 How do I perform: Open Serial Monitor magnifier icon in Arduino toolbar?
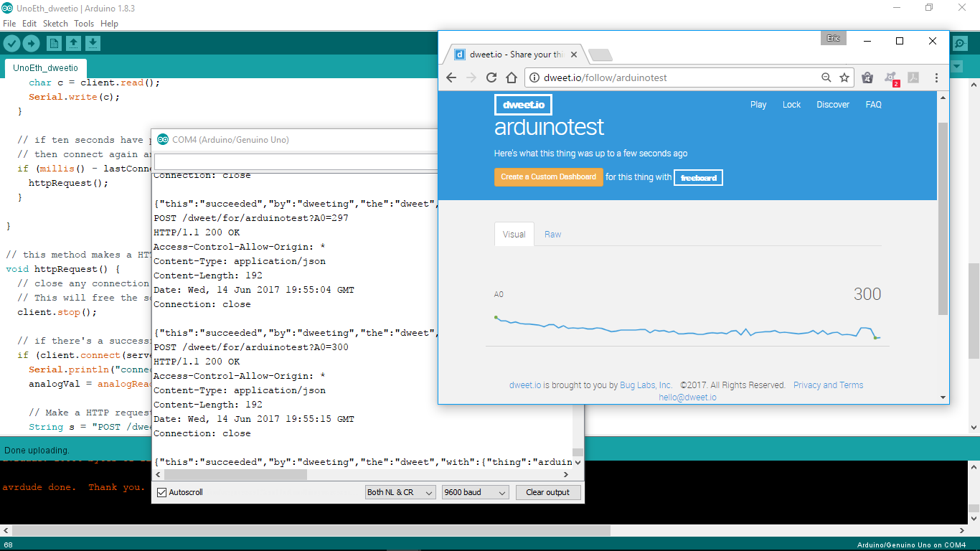[961, 44]
